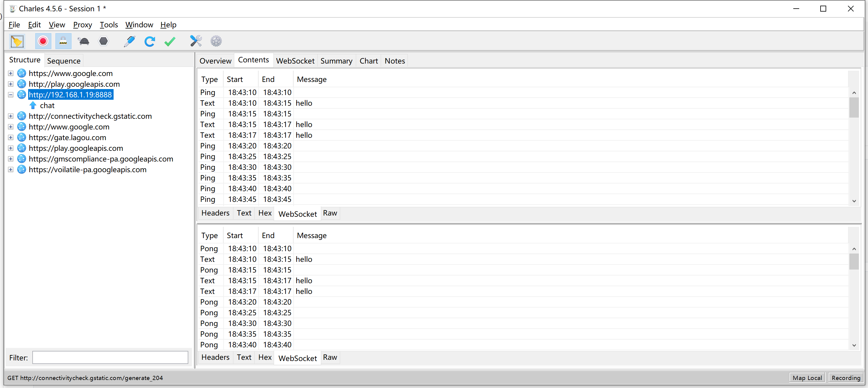The height and width of the screenshot is (388, 868).
Task: Collapse the http://192.168.1.19:8888 node
Action: (11, 95)
